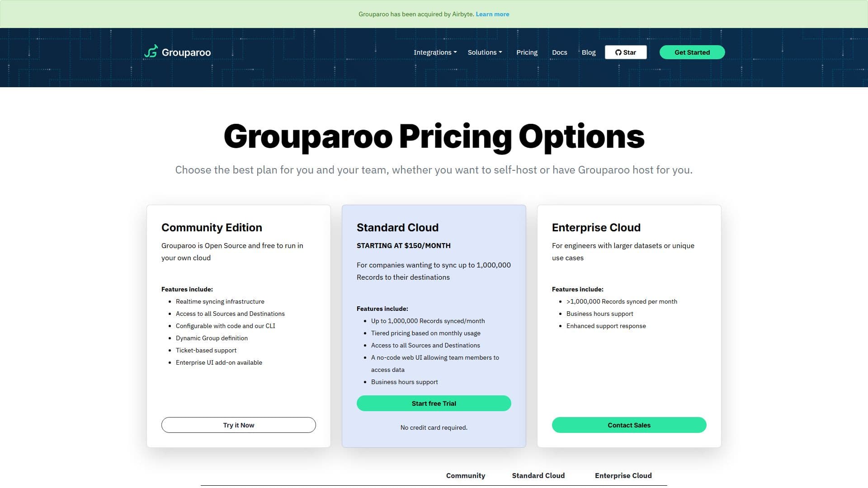Click the Enterprise UI add-on available item

(x=219, y=362)
